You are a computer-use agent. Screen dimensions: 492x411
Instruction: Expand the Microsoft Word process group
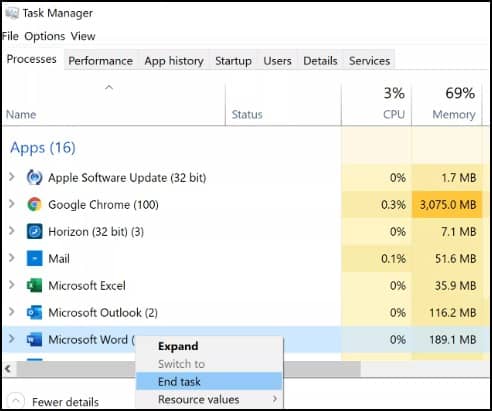pos(12,339)
